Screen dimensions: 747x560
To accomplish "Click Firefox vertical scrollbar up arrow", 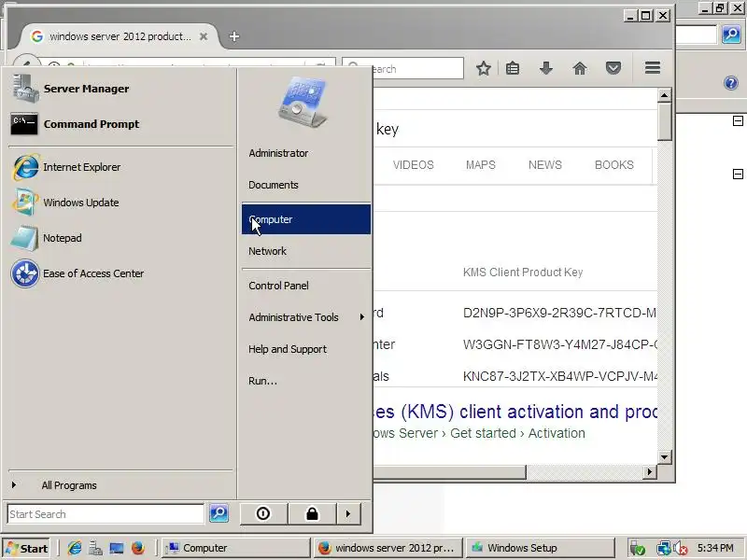I will coord(665,95).
